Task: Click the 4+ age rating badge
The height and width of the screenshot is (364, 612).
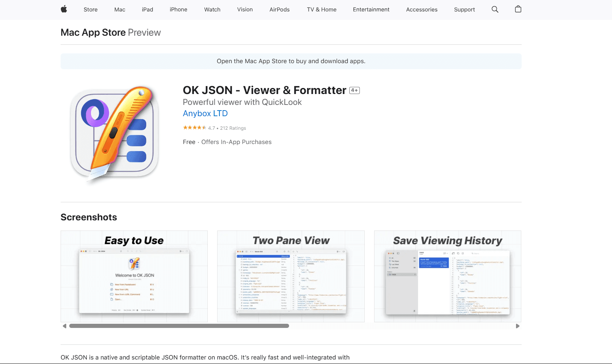Action: tap(354, 90)
